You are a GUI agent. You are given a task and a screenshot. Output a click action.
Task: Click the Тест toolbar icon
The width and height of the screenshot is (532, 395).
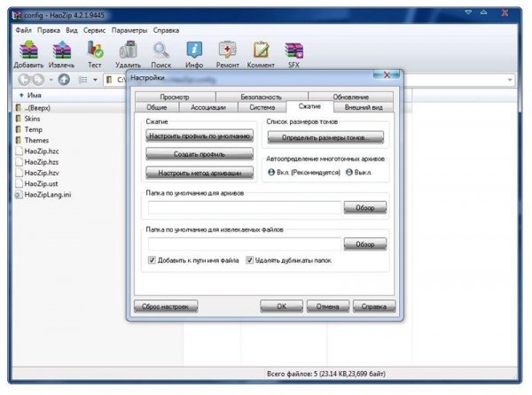coord(95,54)
